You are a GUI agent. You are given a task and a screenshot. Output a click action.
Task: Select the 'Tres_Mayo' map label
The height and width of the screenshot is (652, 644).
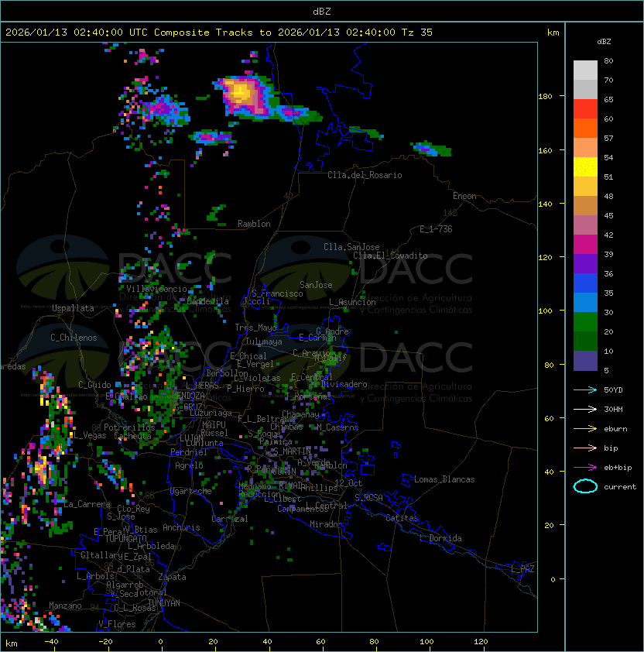255,328
